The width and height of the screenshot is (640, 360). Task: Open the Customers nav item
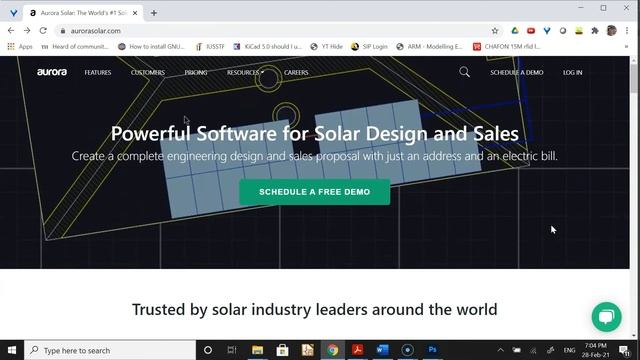pyautogui.click(x=148, y=72)
